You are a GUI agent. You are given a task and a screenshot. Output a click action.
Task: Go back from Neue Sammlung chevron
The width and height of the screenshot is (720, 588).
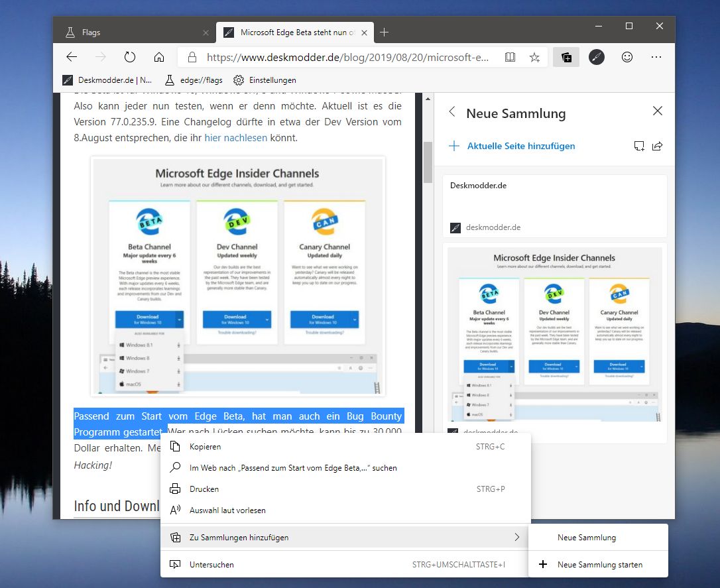[452, 112]
